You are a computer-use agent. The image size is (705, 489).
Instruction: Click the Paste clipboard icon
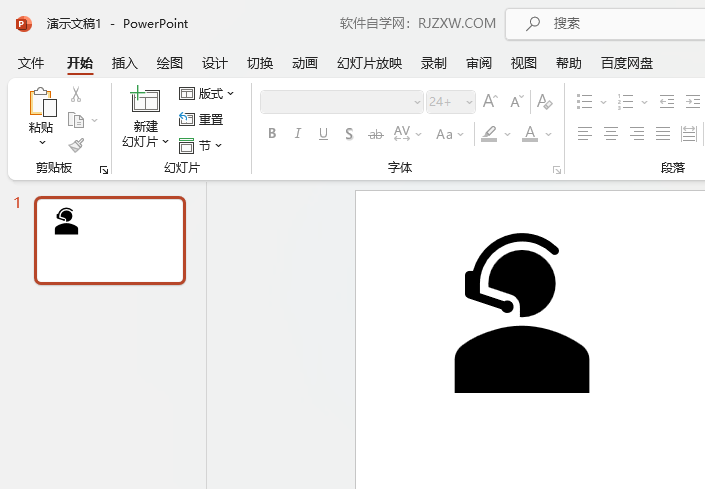point(43,102)
